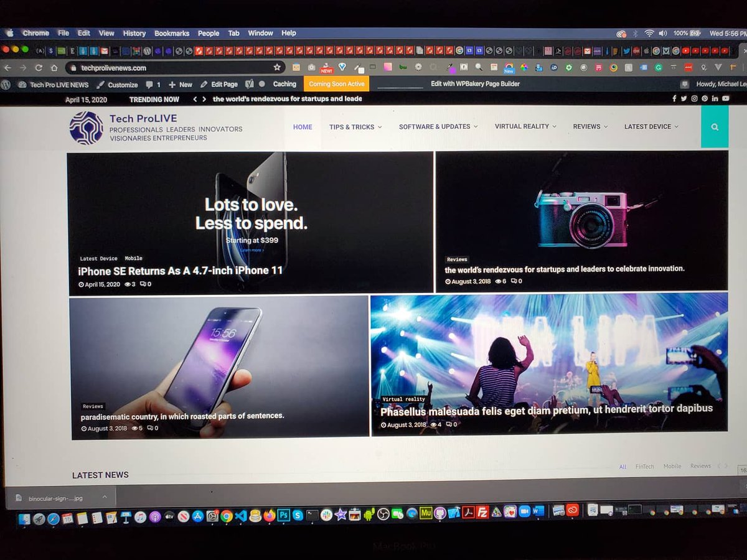Show next trending headline arrow

(204, 99)
